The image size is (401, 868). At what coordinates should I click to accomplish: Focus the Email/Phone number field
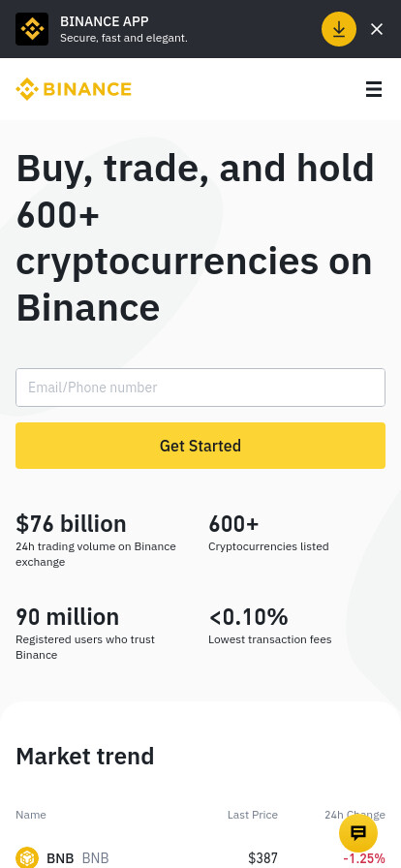tap(200, 387)
